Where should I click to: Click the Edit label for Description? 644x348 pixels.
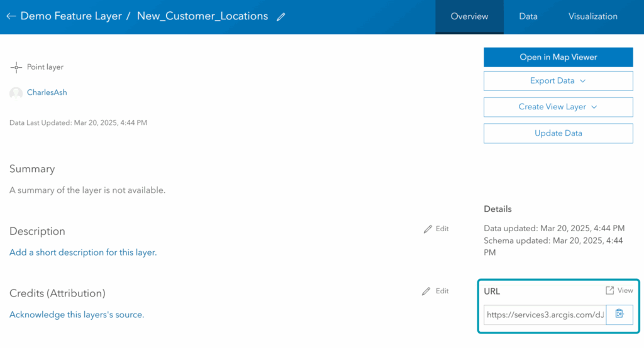(442, 229)
